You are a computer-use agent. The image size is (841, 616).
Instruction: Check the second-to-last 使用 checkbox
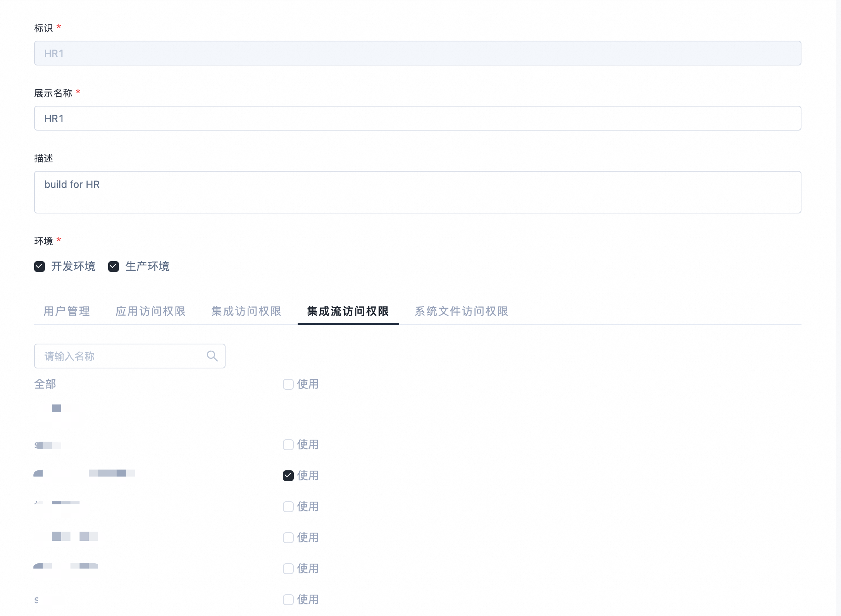[x=288, y=569]
